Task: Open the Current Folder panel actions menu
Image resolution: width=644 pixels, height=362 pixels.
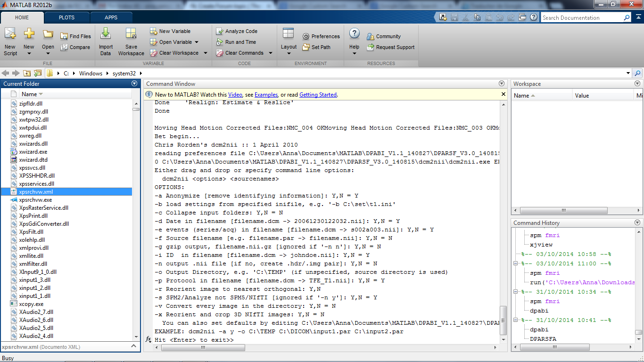Action: (x=134, y=84)
